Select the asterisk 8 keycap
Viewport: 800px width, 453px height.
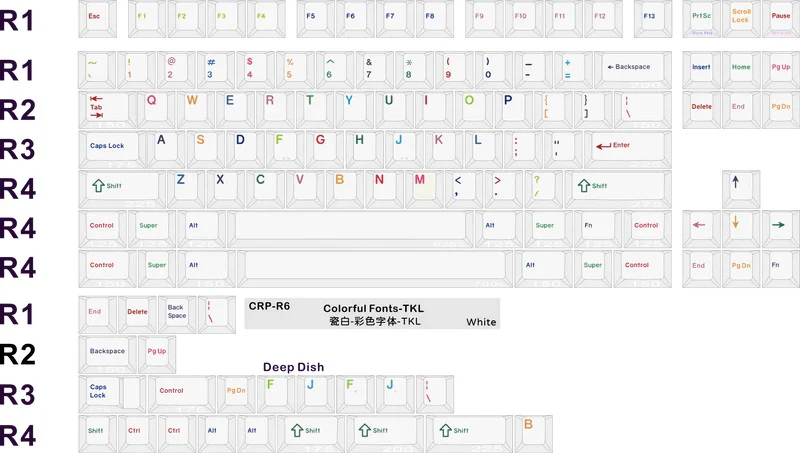[x=415, y=70]
